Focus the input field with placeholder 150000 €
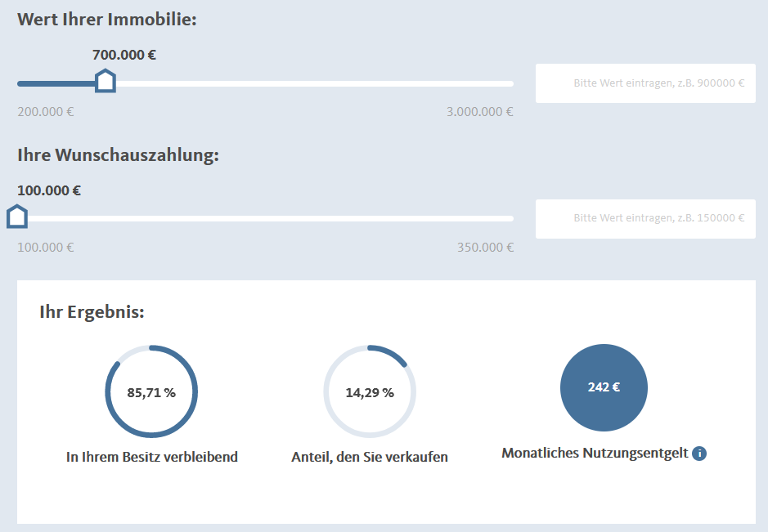This screenshot has width=768, height=532. click(645, 218)
